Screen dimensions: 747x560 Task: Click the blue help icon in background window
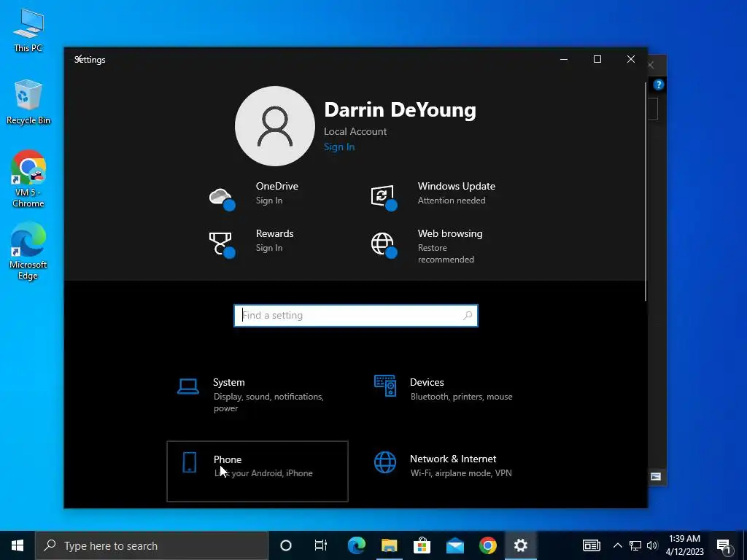pos(659,85)
